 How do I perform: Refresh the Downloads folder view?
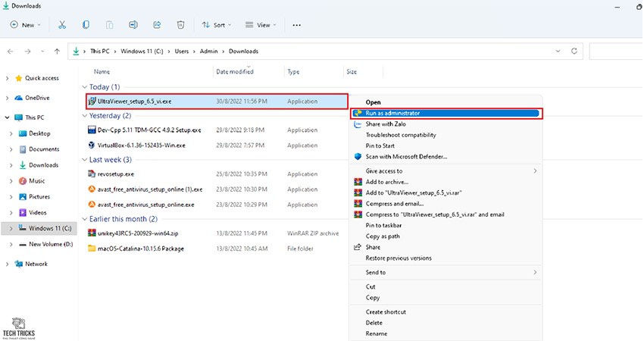click(574, 51)
